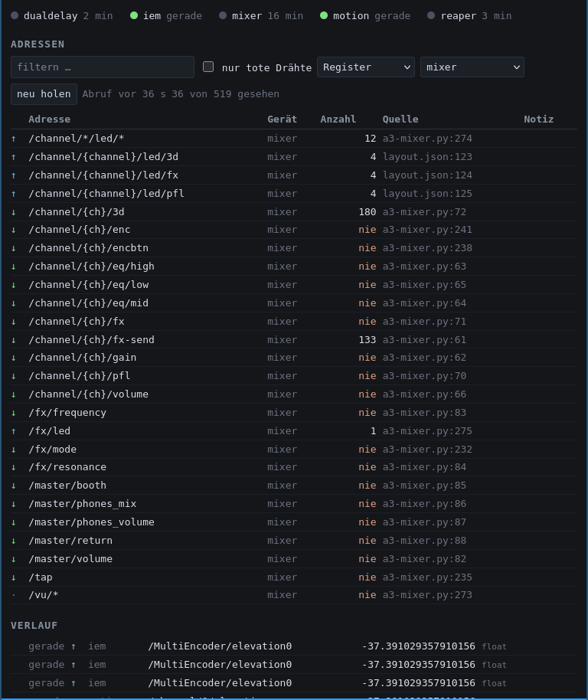Click source a3-mixer.py:235
Viewport: 588px width, 700px height.
[x=427, y=577]
